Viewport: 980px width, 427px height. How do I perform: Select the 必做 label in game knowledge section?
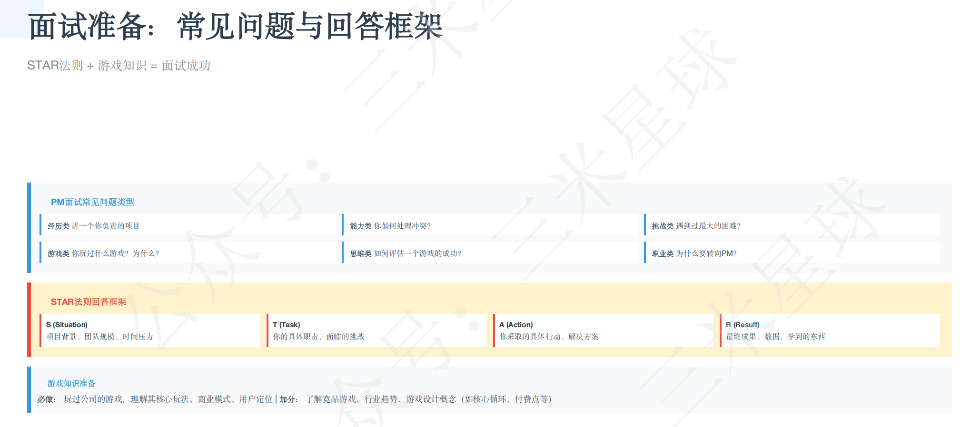[46, 399]
